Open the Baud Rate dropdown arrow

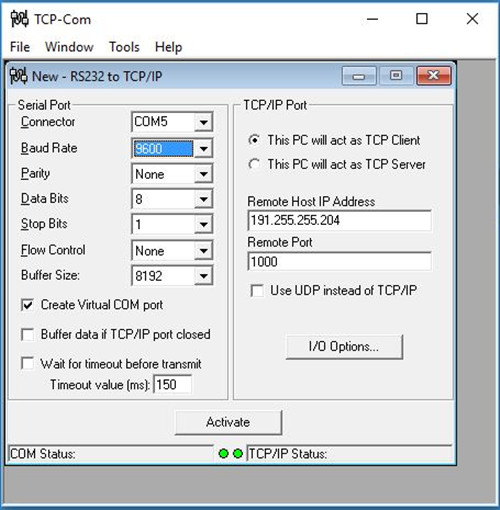pos(203,148)
